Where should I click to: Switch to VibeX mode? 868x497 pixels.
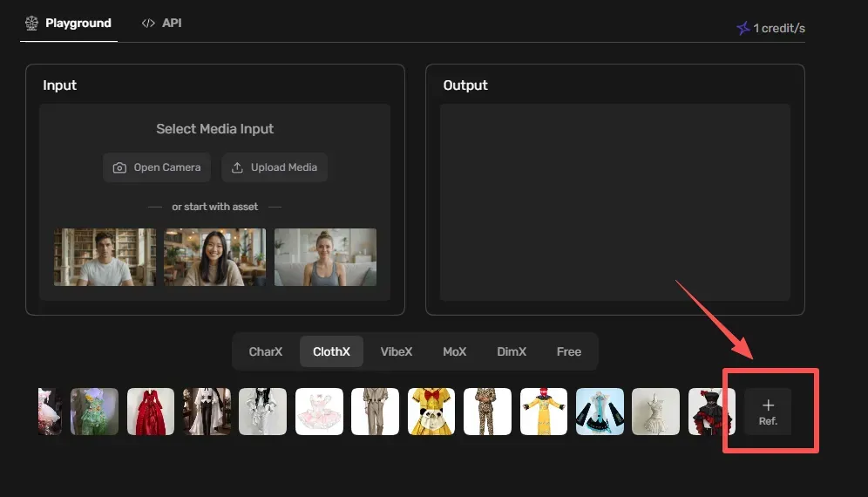pyautogui.click(x=397, y=352)
